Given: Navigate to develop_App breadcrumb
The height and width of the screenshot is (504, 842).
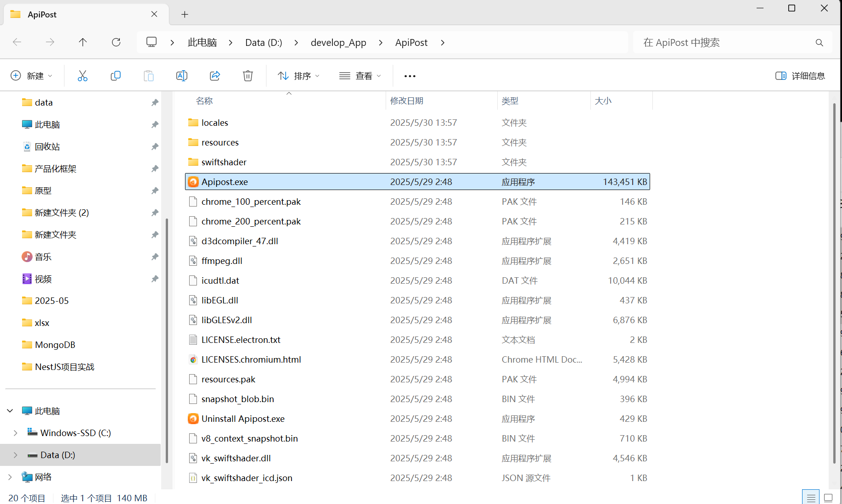Looking at the screenshot, I should [338, 43].
